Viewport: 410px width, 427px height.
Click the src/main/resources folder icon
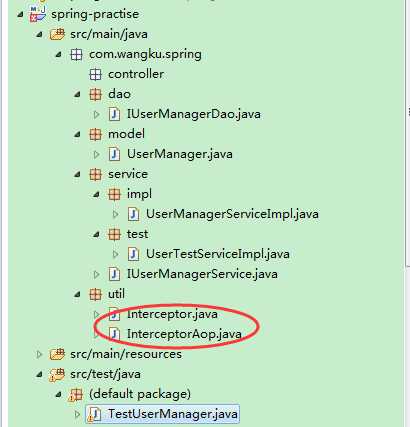[x=57, y=354]
